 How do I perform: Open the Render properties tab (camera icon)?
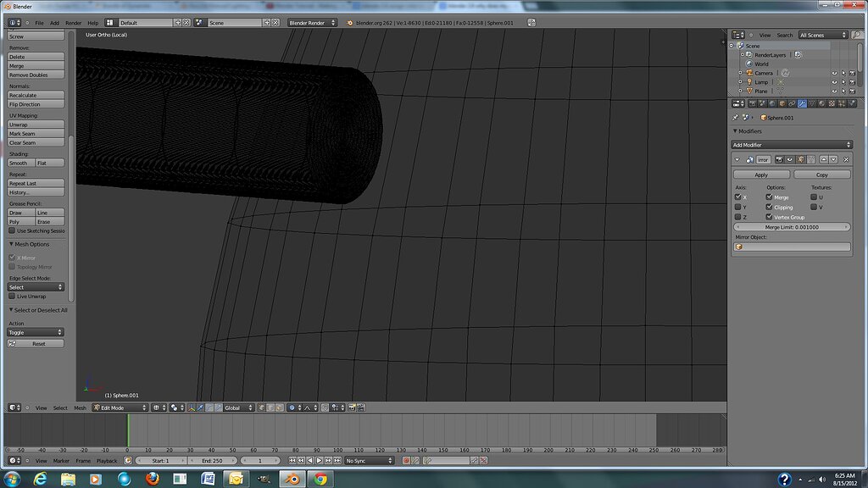coord(753,103)
